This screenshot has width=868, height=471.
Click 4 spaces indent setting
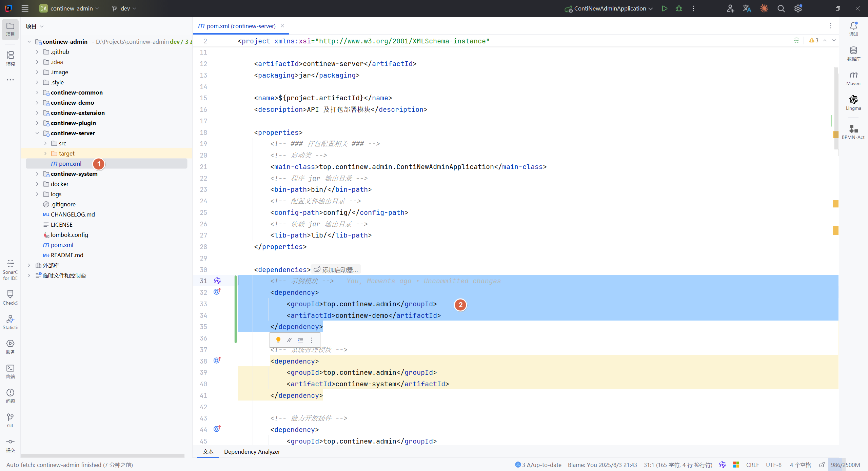[x=800, y=465]
